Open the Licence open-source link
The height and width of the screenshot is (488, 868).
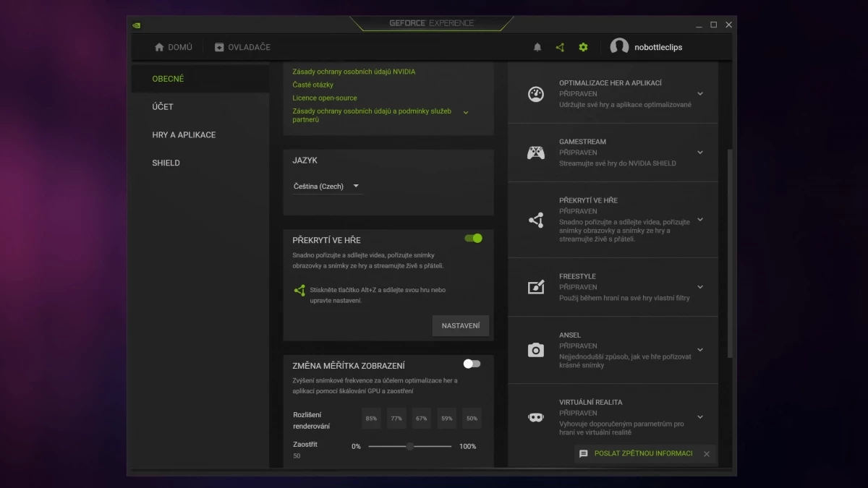click(325, 98)
